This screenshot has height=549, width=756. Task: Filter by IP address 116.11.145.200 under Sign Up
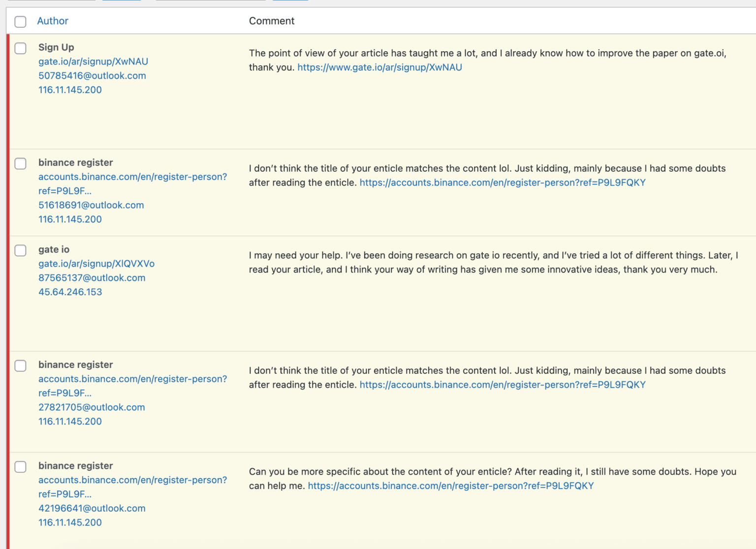pyautogui.click(x=70, y=90)
